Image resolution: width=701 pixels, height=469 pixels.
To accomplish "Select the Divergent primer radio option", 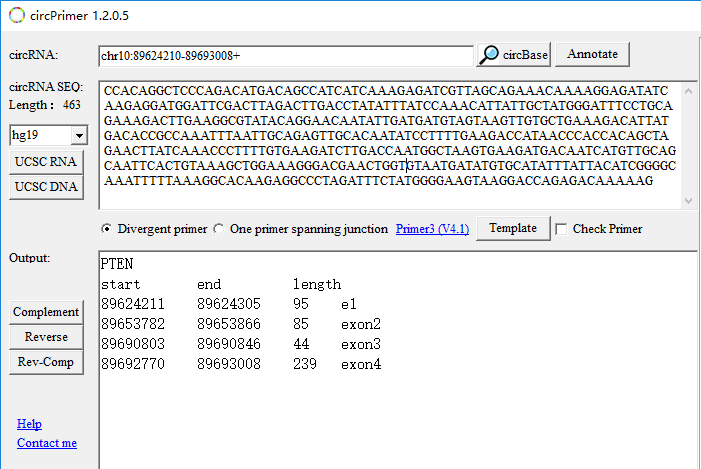I will (107, 229).
